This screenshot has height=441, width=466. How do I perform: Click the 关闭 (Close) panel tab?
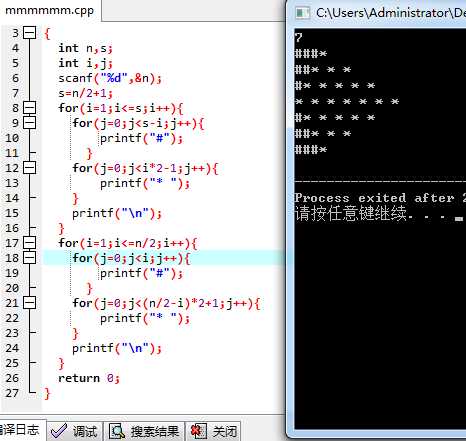213,431
